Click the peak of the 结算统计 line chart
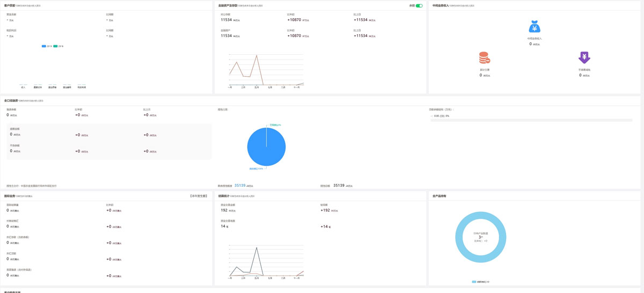This screenshot has width=644, height=293. pyautogui.click(x=257, y=247)
